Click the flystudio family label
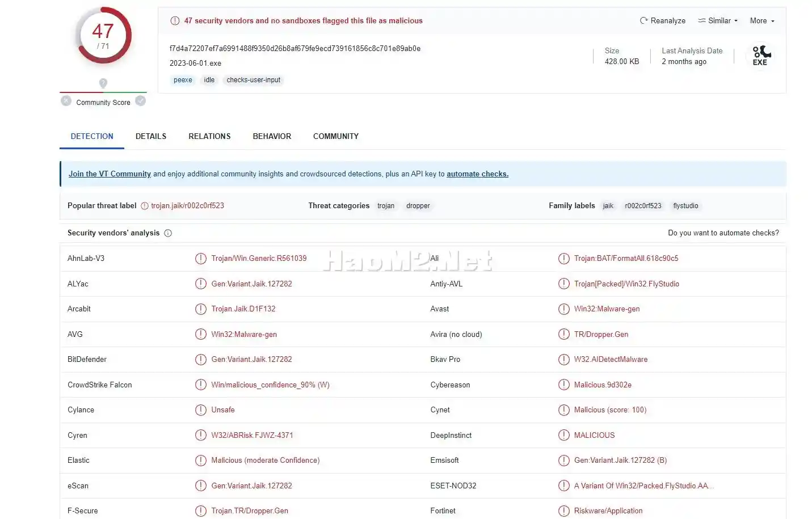This screenshot has height=519, width=812. [685, 206]
